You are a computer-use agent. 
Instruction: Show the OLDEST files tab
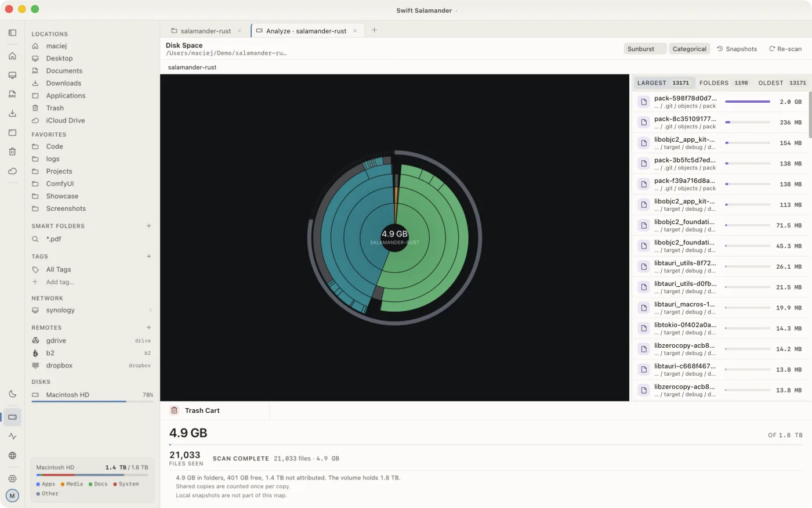tap(782, 83)
